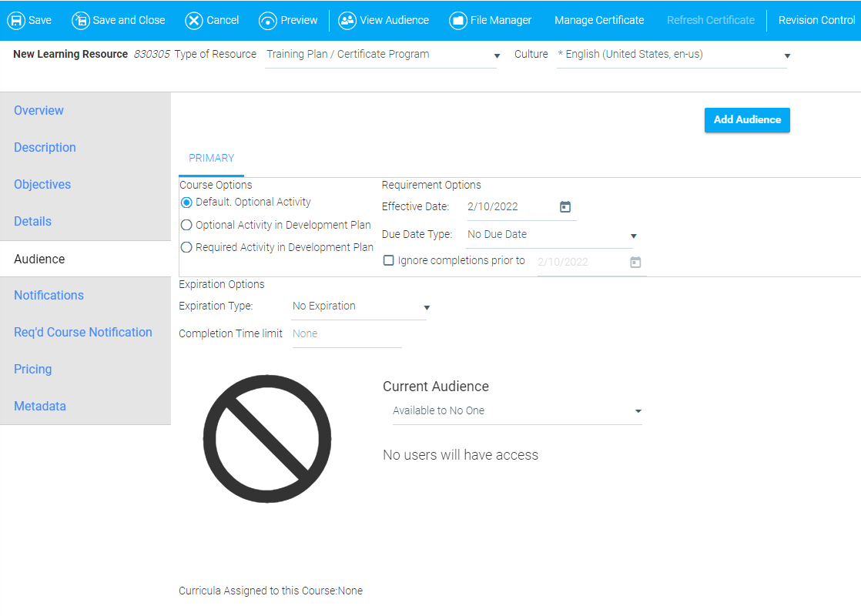Switch to the Notifications section

tap(49, 296)
